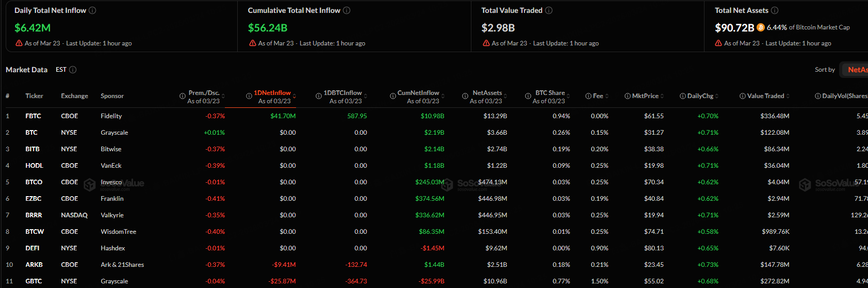868x288 pixels.
Task: Click the $41.70M net inflow value
Action: [x=283, y=116]
